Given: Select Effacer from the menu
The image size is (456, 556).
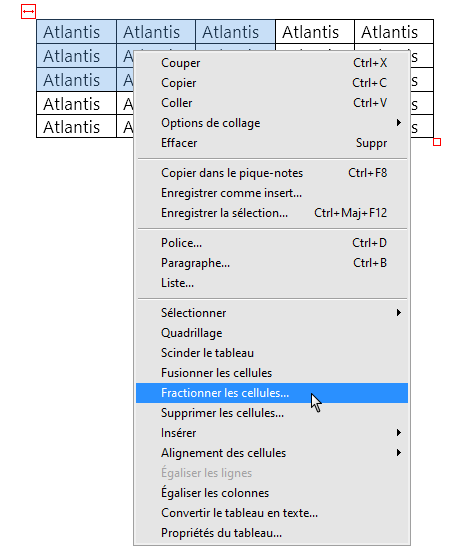Looking at the screenshot, I should 272,143.
